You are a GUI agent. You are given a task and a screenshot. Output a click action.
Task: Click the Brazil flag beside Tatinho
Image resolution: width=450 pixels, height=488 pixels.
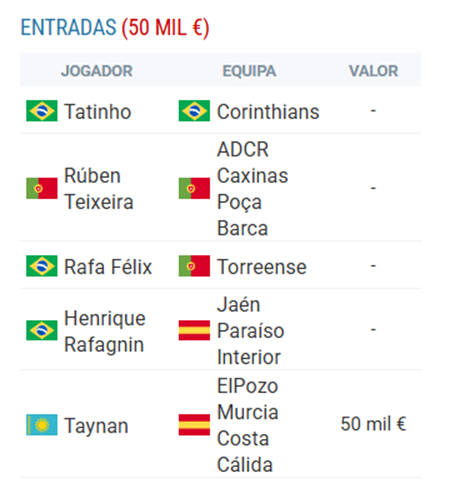(x=42, y=111)
